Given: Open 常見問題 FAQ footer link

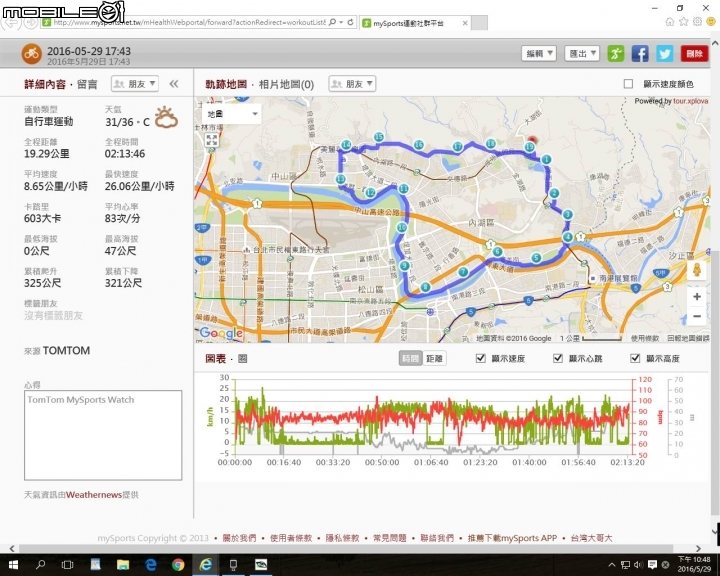Looking at the screenshot, I should click(x=389, y=538).
